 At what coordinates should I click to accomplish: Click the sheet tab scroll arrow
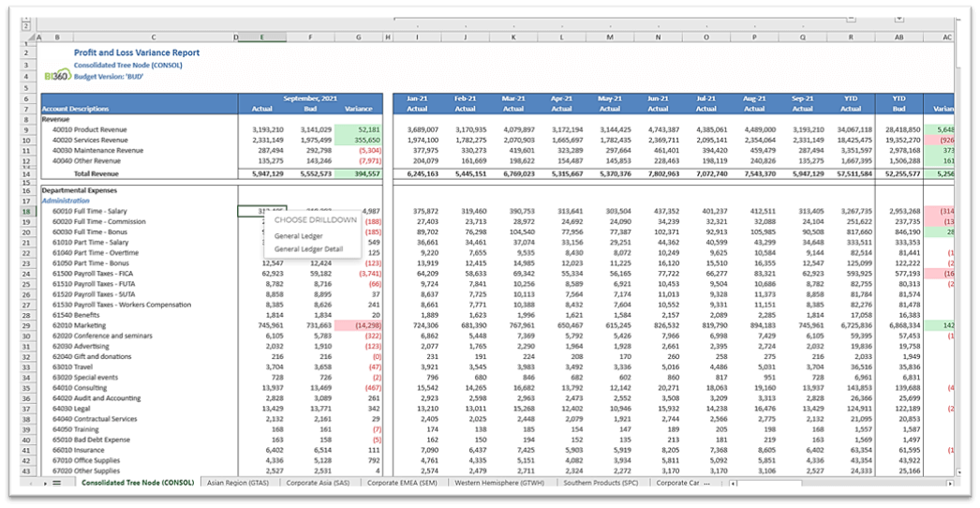(44, 483)
